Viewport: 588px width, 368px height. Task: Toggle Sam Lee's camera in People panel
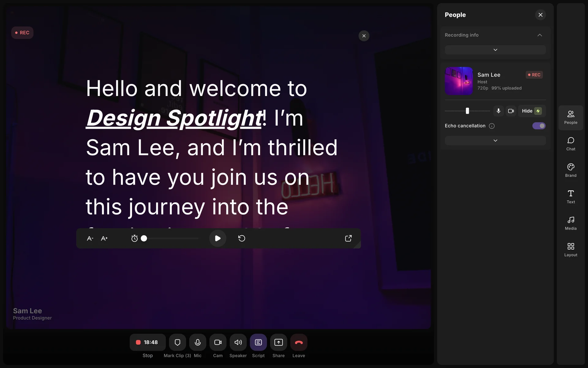point(511,111)
